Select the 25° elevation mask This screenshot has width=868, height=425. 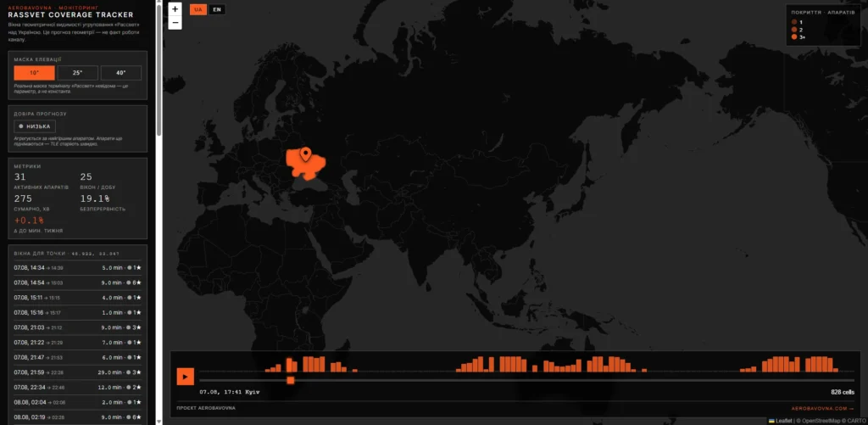point(77,73)
